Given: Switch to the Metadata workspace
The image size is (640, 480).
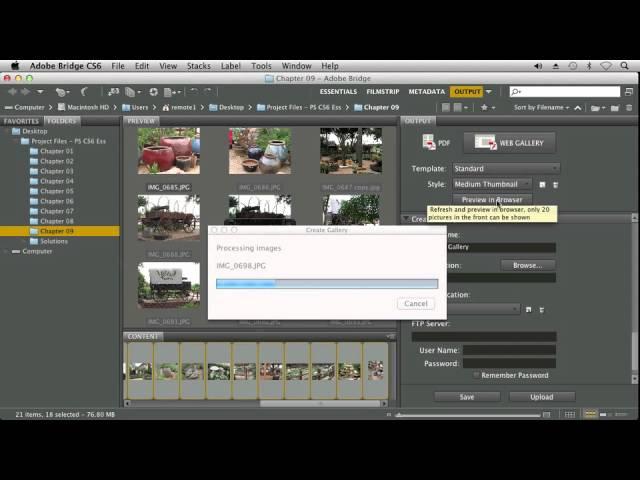Looking at the screenshot, I should [426, 92].
